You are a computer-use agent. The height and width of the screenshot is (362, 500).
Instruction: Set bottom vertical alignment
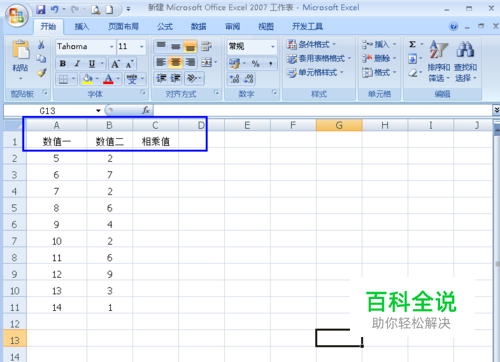(190, 46)
